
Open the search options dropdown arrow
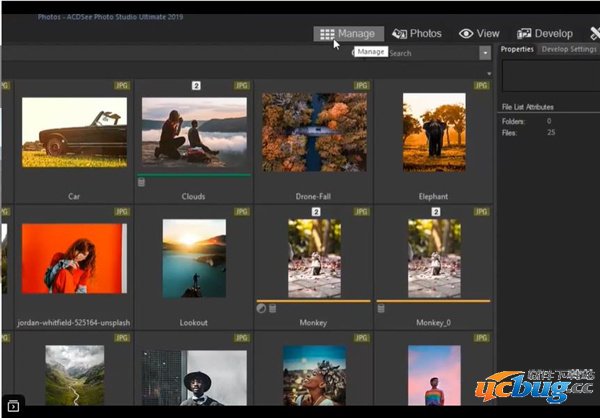tap(485, 53)
